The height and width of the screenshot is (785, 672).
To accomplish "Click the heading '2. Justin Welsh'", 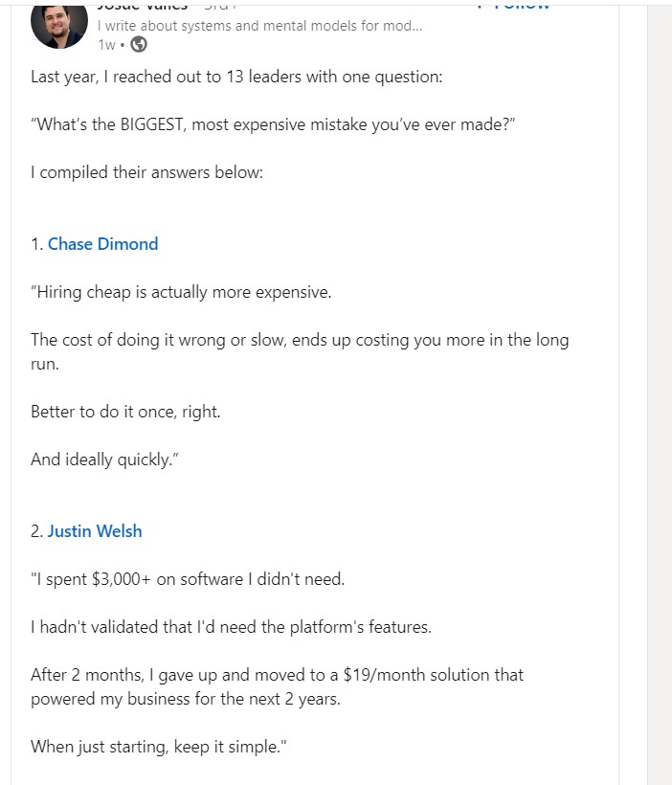I will coord(86,530).
